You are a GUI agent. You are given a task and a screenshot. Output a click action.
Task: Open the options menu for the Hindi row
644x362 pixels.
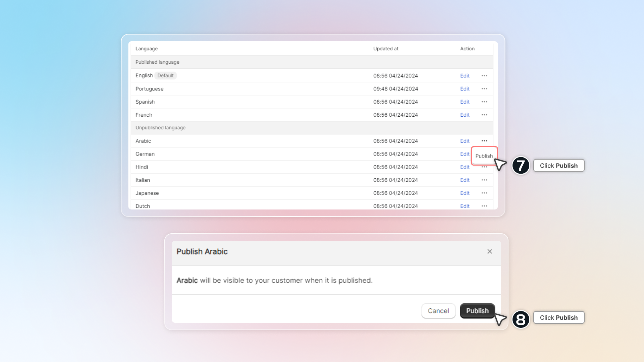click(484, 167)
